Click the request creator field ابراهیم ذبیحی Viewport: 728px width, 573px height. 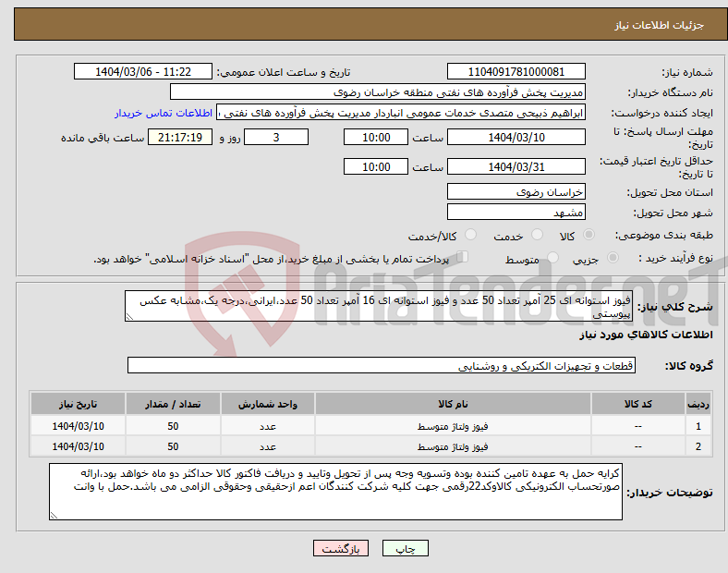(x=401, y=113)
